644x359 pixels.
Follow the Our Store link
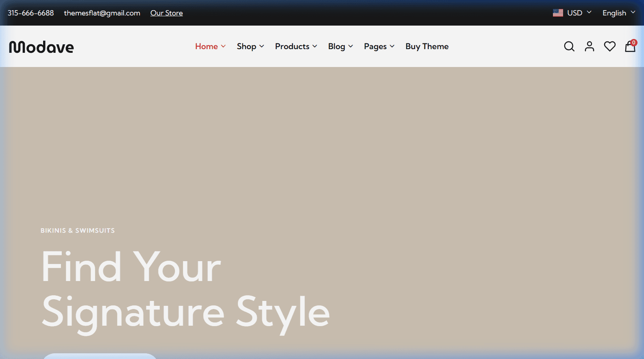coord(166,13)
